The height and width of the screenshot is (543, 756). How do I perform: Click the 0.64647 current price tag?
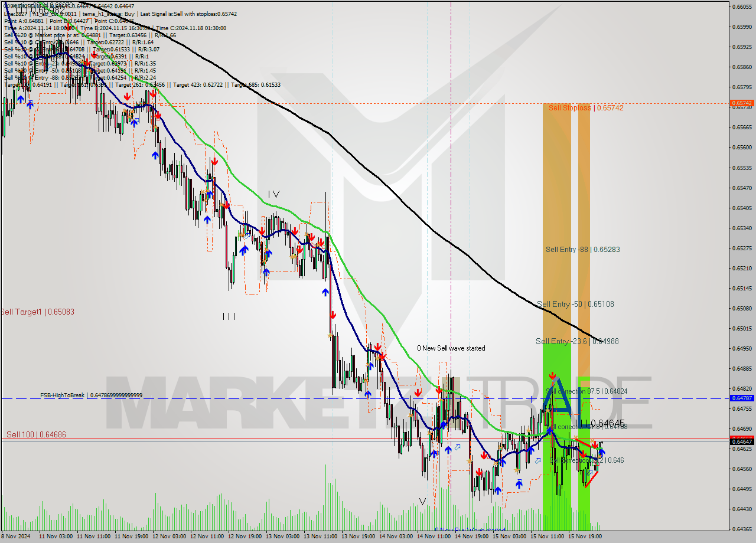click(742, 441)
